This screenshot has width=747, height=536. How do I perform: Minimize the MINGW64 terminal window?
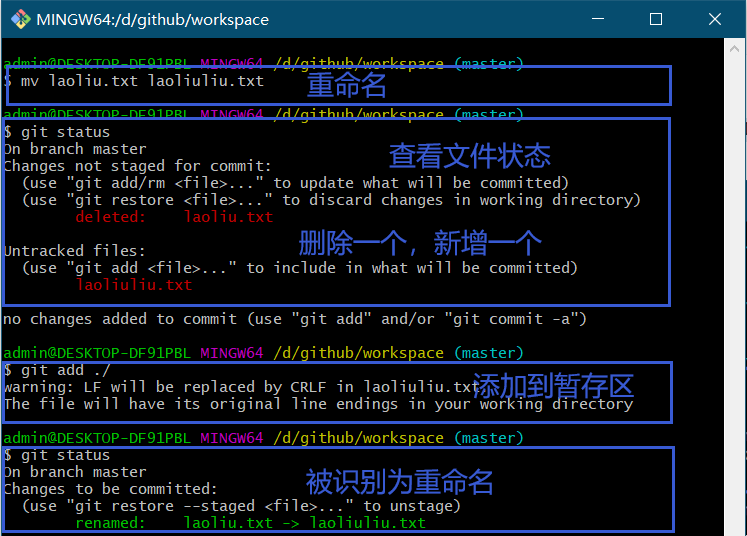pyautogui.click(x=598, y=19)
